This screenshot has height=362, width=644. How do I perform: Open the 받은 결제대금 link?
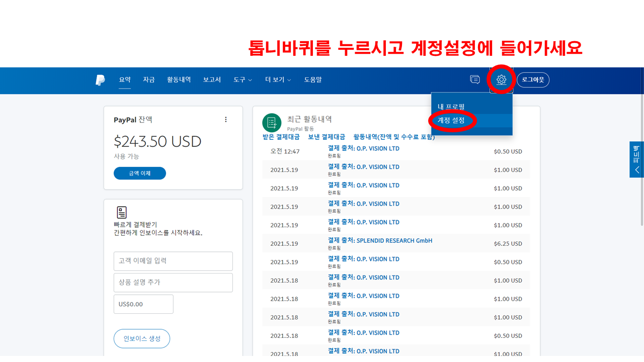coord(281,137)
